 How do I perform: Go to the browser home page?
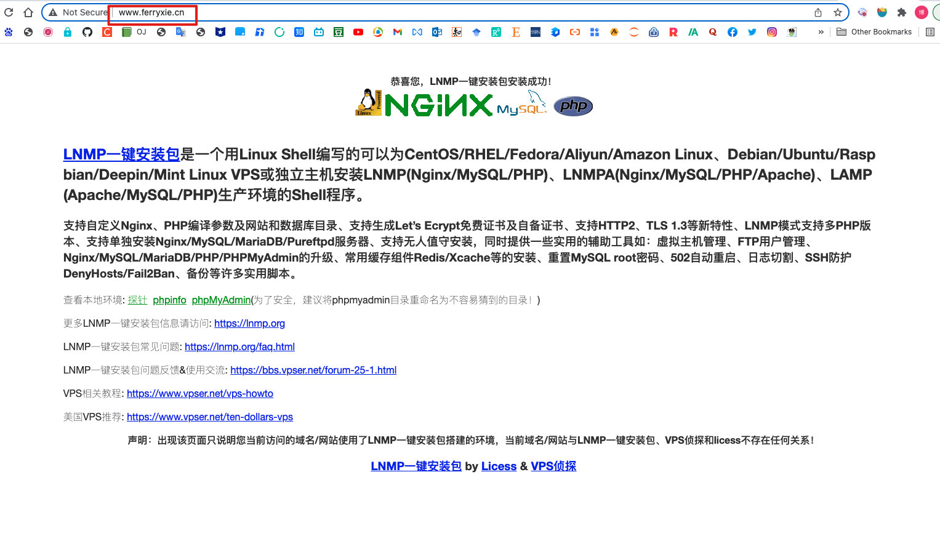pos(28,12)
